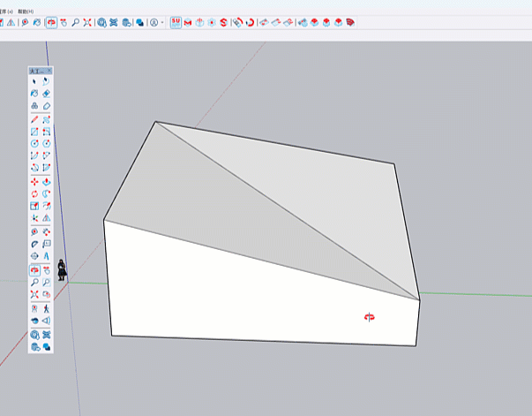Image resolution: width=532 pixels, height=416 pixels.
Task: Click Zoom Extents in the floating palette
Action: [x=34, y=295]
